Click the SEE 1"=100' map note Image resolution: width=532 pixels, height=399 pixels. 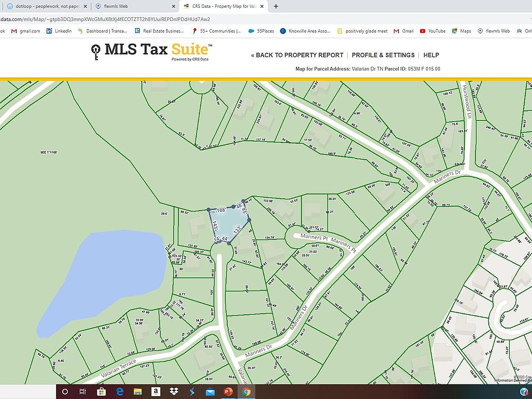[49, 152]
